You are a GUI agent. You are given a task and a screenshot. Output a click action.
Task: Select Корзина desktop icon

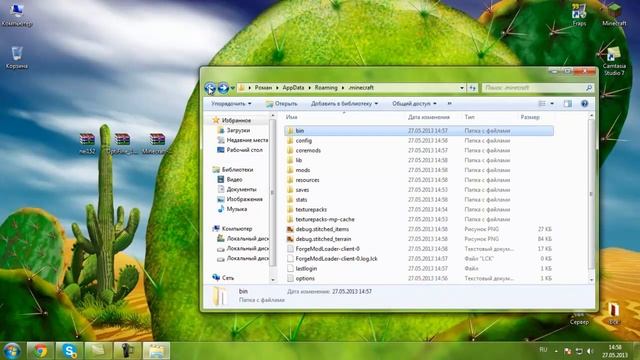[x=17, y=58]
